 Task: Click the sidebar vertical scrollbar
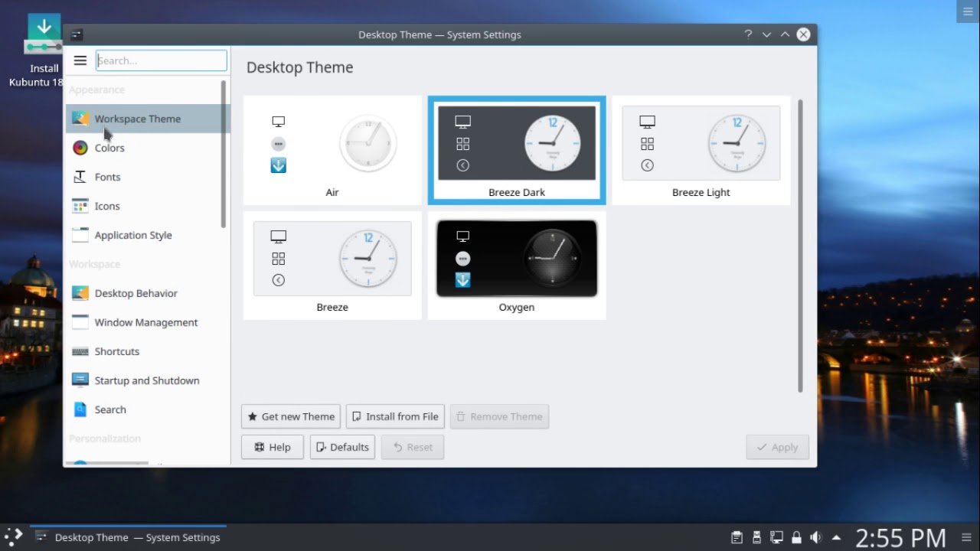coord(224,154)
